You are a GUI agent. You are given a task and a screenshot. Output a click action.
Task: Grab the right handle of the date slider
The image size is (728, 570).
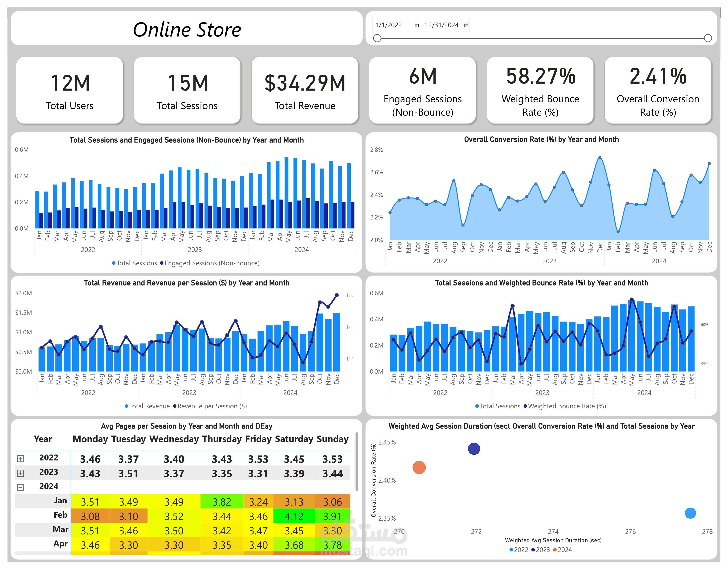point(708,38)
